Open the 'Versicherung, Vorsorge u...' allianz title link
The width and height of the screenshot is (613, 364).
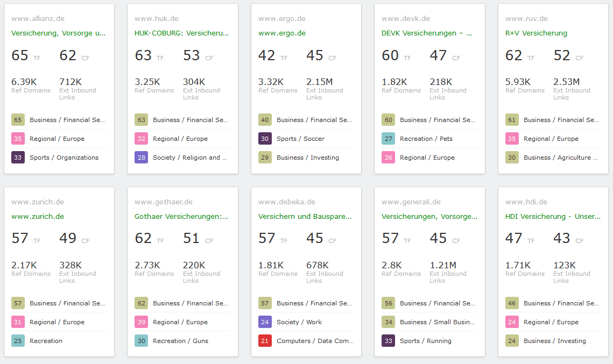(58, 33)
